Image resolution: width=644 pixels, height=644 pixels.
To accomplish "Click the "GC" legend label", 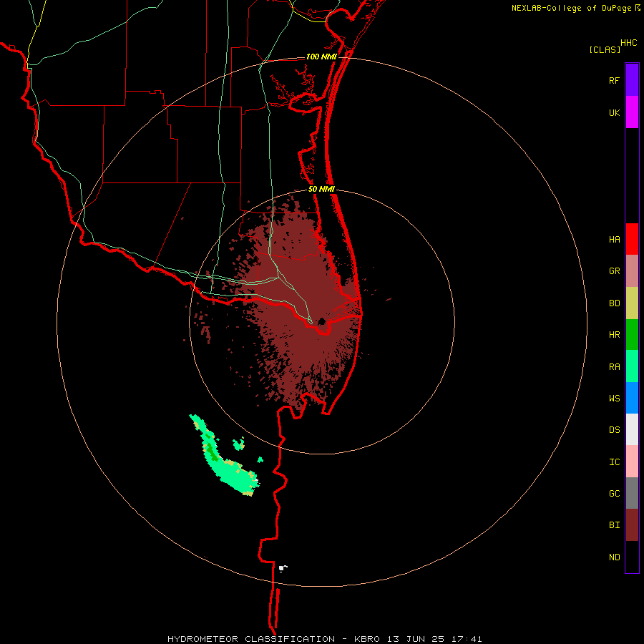I will (614, 494).
